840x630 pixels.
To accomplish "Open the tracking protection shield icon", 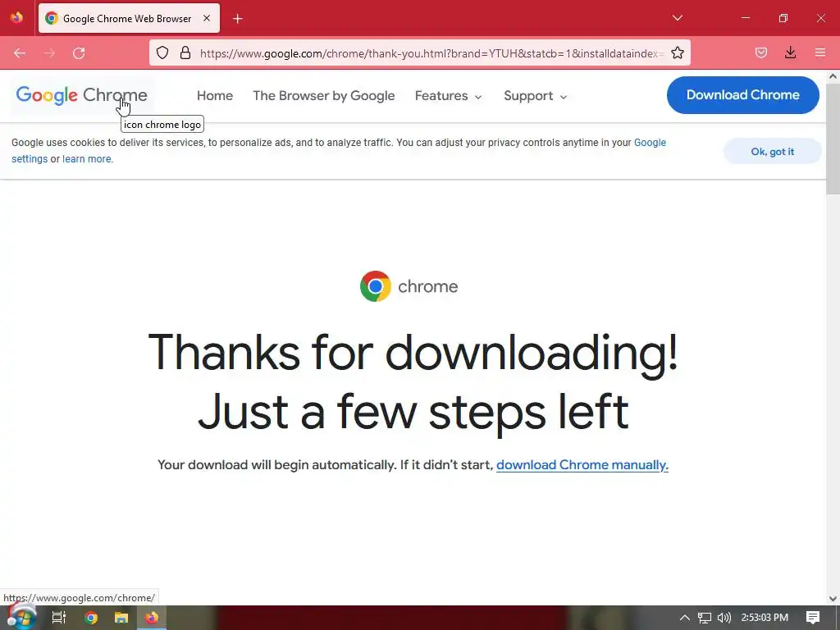I will (162, 52).
